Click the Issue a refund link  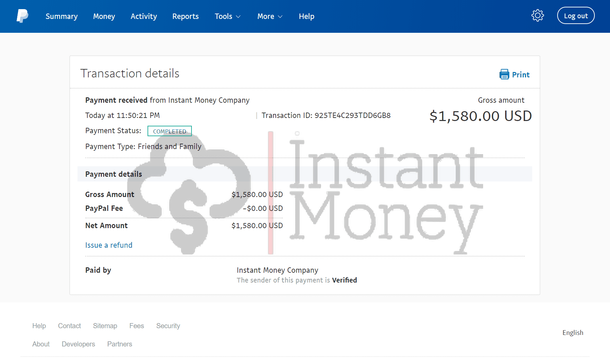click(x=109, y=245)
